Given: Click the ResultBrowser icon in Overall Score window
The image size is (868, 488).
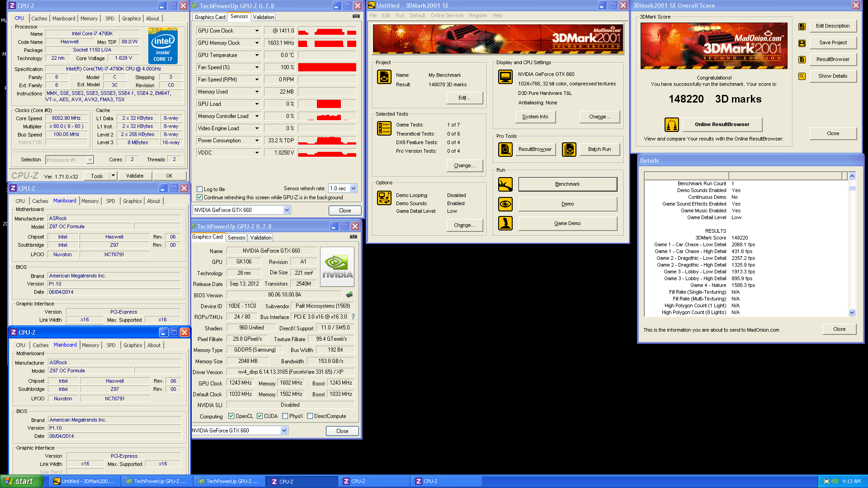Looking at the screenshot, I should [802, 60].
